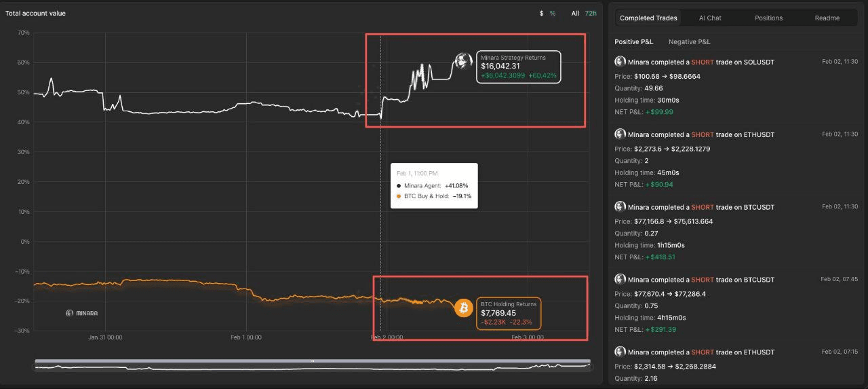Switch to the AI Chat tab
Viewport: 868px width, 389px height.
pos(710,18)
